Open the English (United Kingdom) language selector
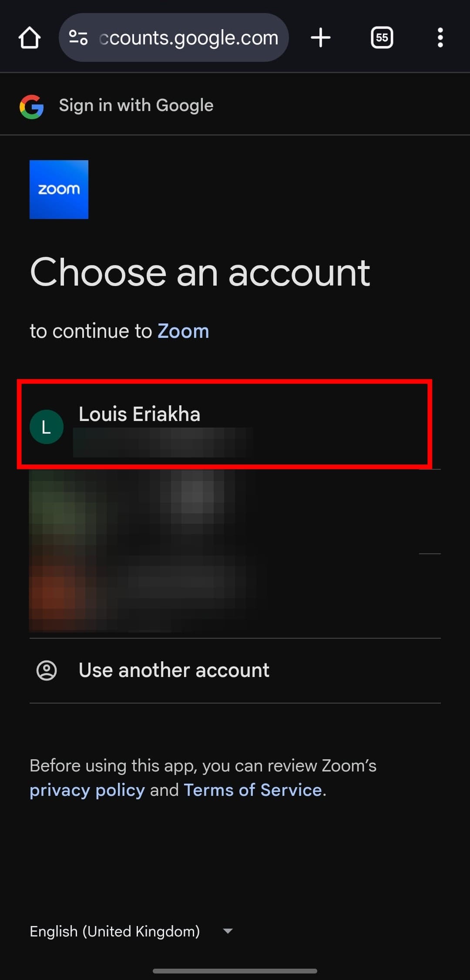This screenshot has height=980, width=470. coord(115,931)
